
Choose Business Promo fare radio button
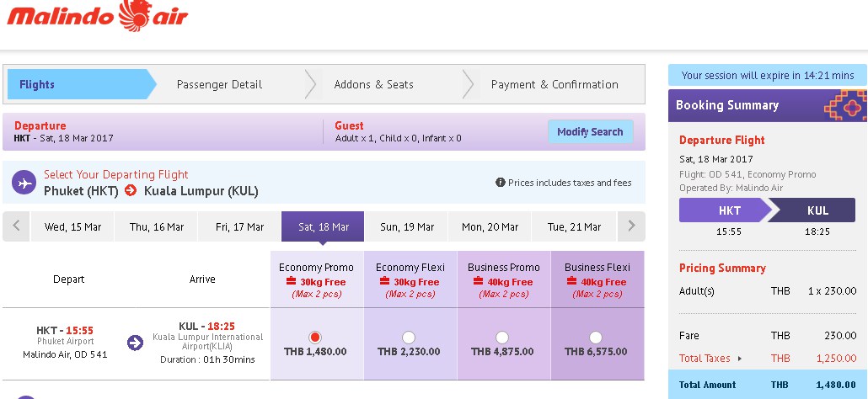[x=502, y=337]
